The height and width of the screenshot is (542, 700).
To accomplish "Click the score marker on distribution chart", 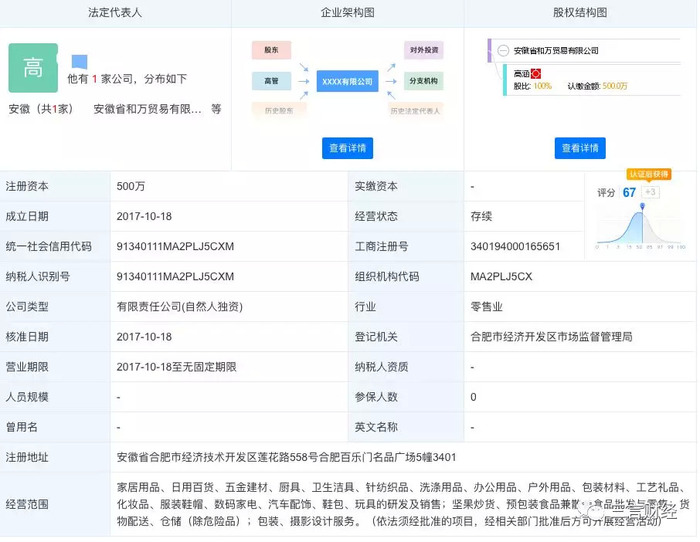I will 642,206.
